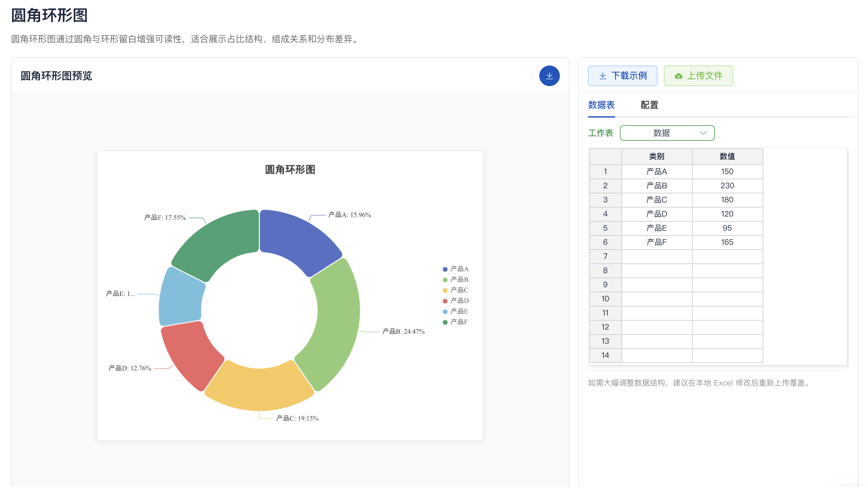Select cell with value 95

pyautogui.click(x=727, y=228)
